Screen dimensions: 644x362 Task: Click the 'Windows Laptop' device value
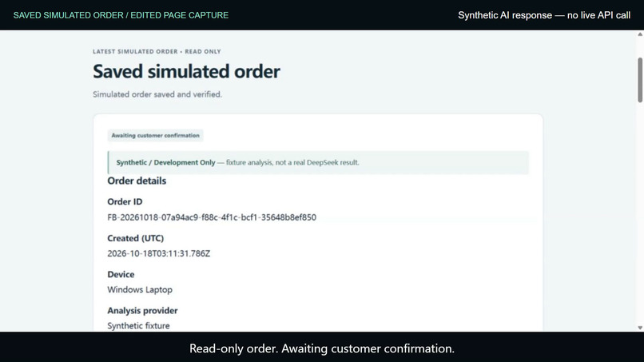(x=140, y=290)
